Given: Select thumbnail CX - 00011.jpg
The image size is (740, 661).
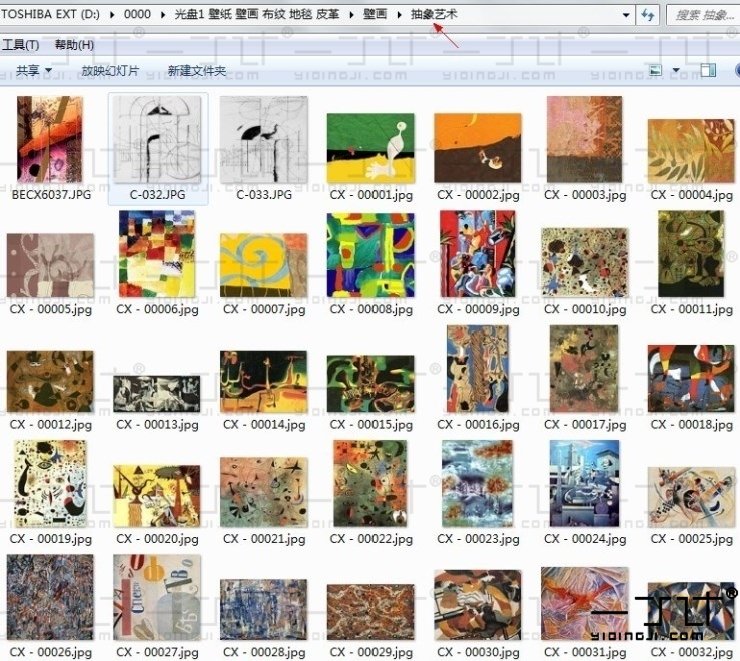Looking at the screenshot, I should point(691,254).
